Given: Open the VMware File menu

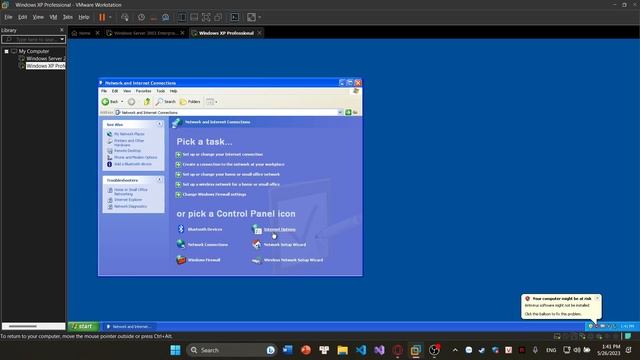Looking at the screenshot, I should pos(8,17).
